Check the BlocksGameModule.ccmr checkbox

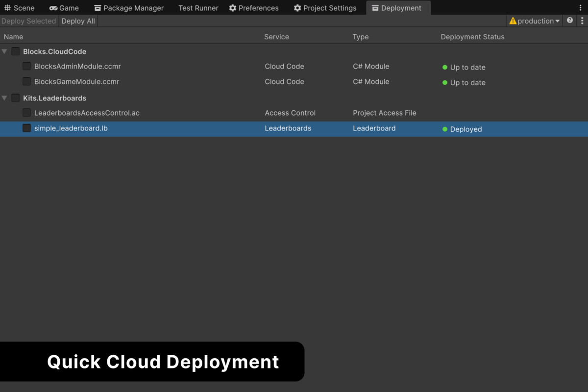27,81
